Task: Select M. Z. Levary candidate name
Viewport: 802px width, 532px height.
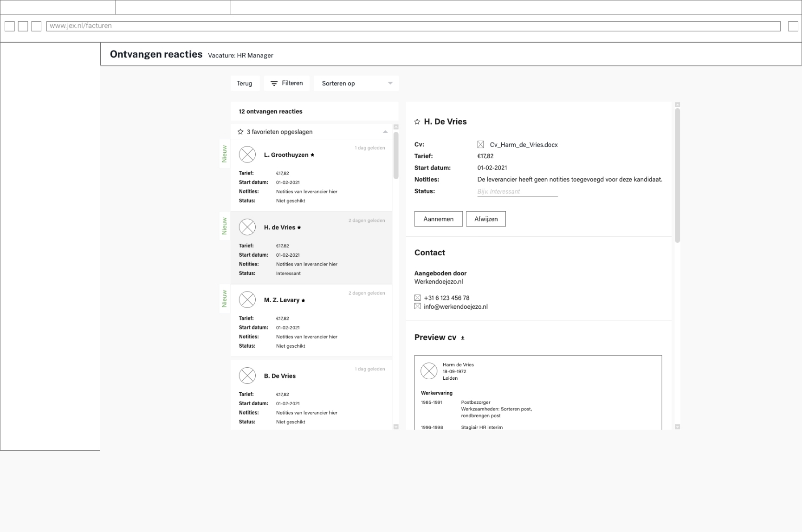Action: [282, 300]
